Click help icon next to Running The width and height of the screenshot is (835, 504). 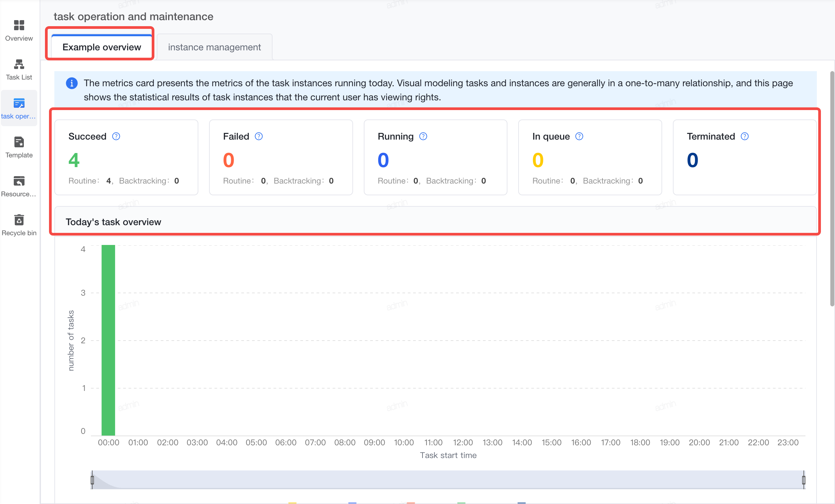click(423, 136)
